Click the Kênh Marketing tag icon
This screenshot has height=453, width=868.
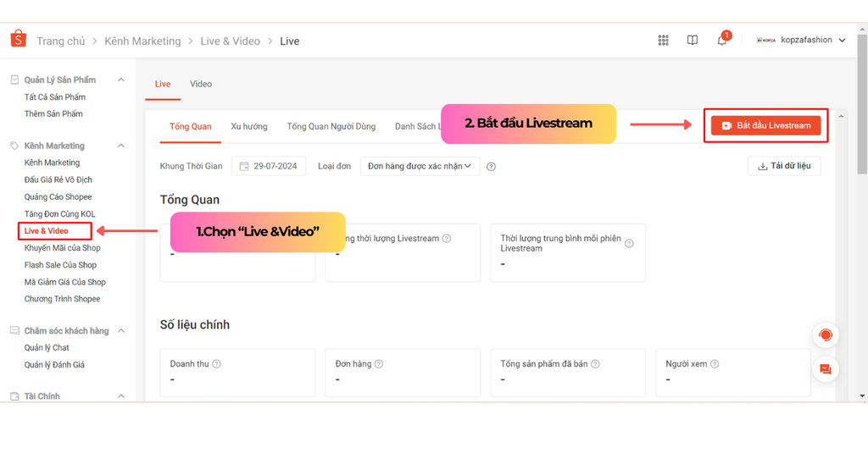click(14, 146)
